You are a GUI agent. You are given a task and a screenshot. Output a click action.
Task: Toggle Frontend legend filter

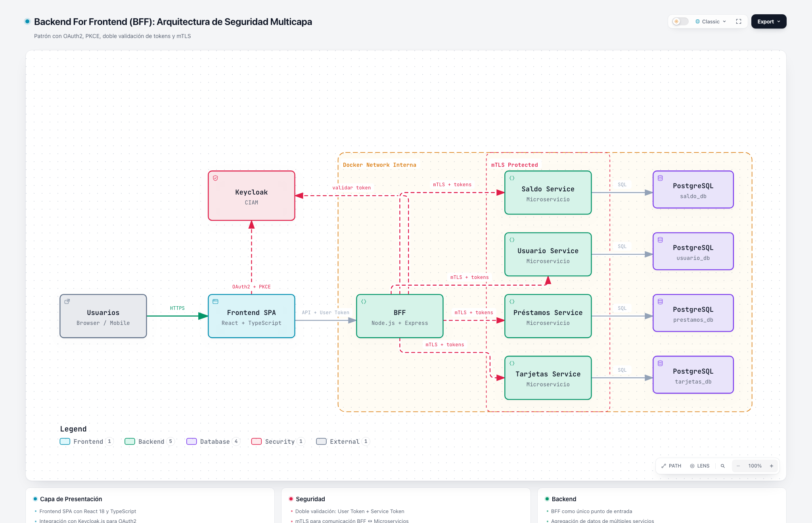click(86, 441)
